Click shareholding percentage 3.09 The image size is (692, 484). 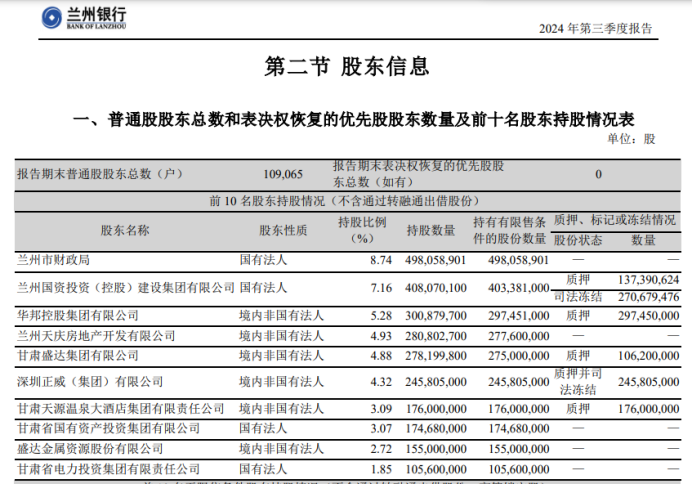point(381,409)
